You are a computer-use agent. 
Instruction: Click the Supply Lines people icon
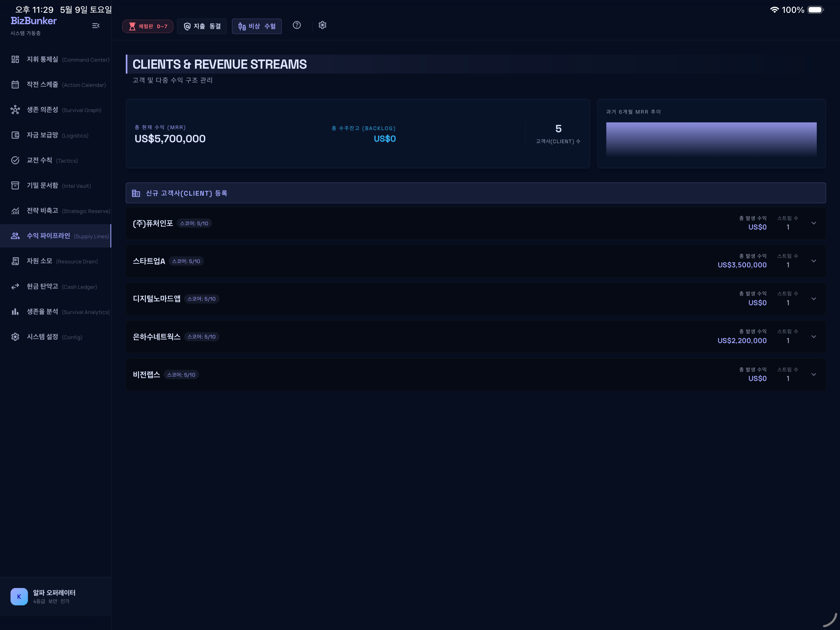(x=15, y=236)
